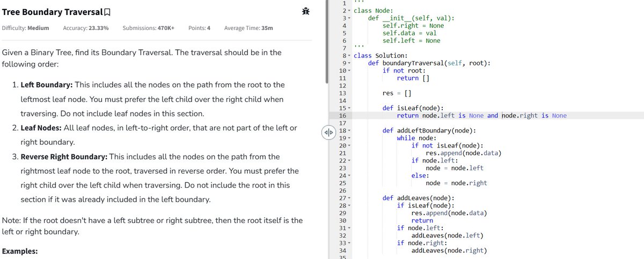Click the 'self.data = val' code line

pos(409,33)
